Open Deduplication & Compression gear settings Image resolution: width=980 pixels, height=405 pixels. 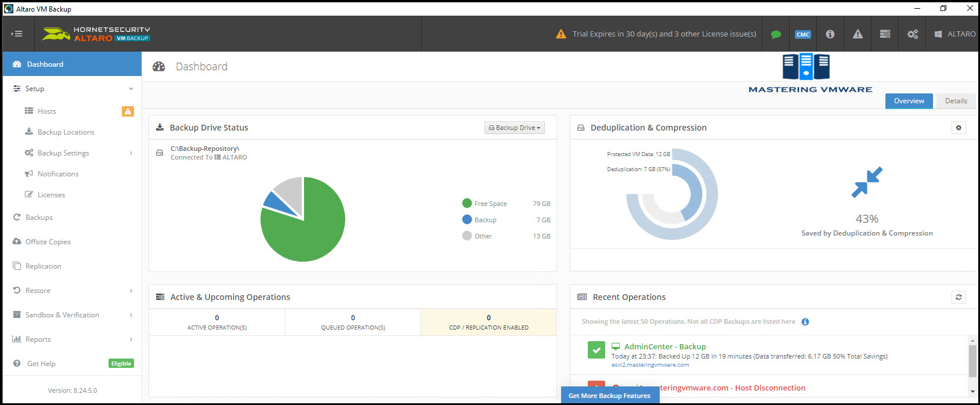(959, 128)
